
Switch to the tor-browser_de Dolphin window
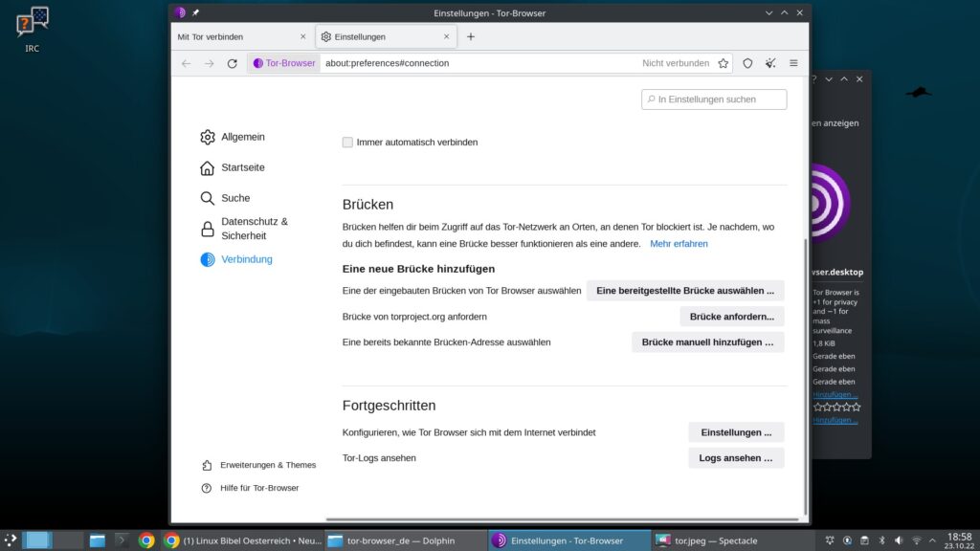[x=406, y=540]
